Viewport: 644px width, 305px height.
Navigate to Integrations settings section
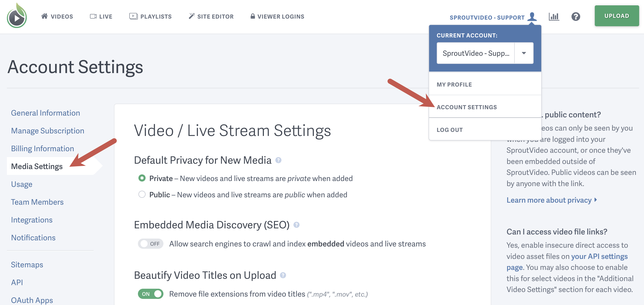(32, 220)
